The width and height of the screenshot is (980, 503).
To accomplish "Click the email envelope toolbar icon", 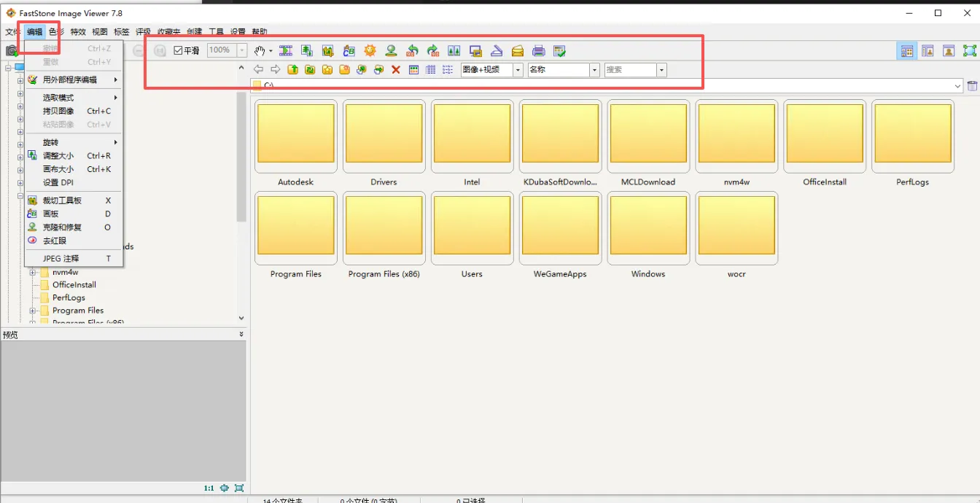I will click(518, 50).
